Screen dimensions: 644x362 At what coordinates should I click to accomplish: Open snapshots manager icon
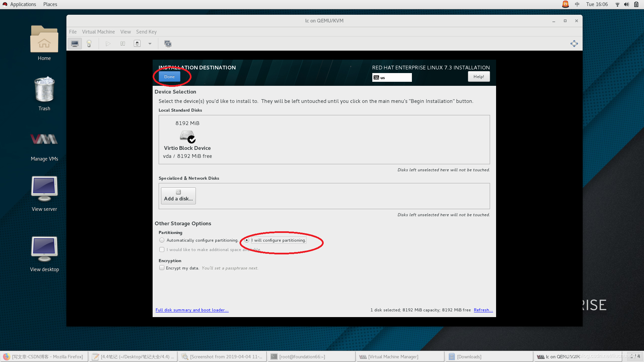168,44
